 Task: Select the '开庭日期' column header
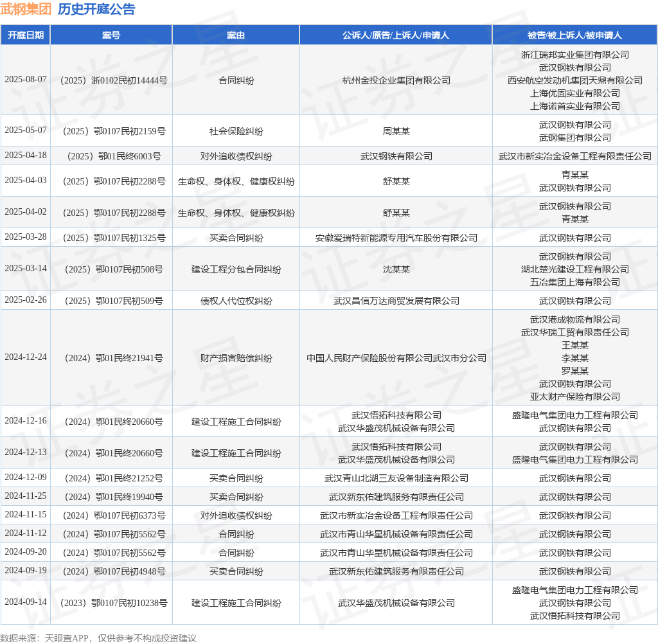click(26, 35)
